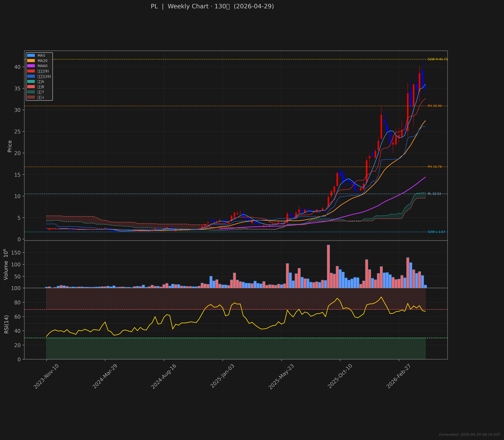Image resolution: width=504 pixels, height=440 pixels.
Task: Click the orange MA20 legend swatch
Action: point(31,61)
